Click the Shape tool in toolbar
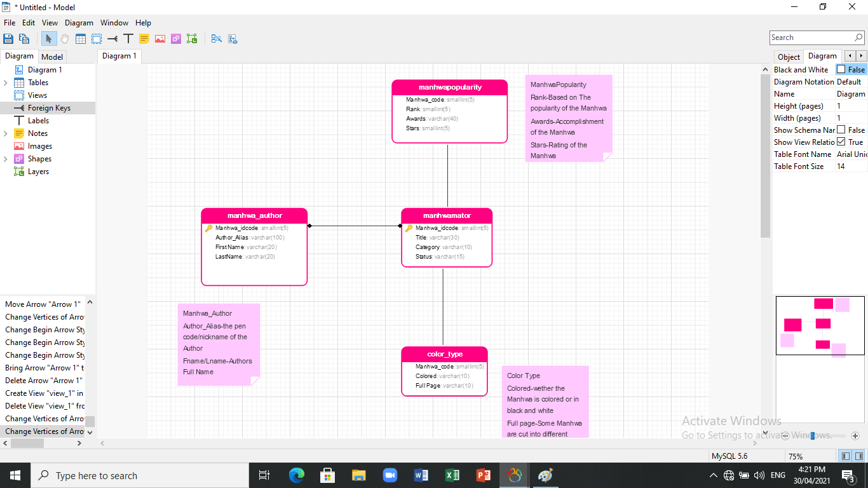 click(x=176, y=39)
